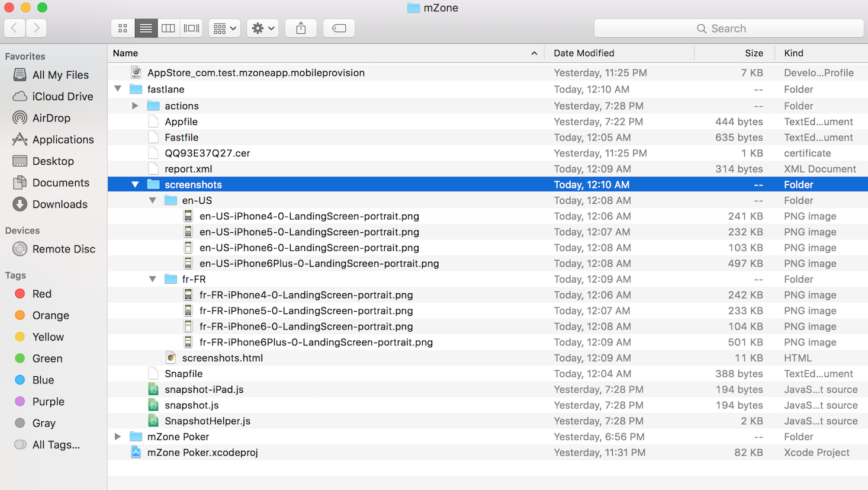Open AirDrop from the sidebar

[51, 118]
